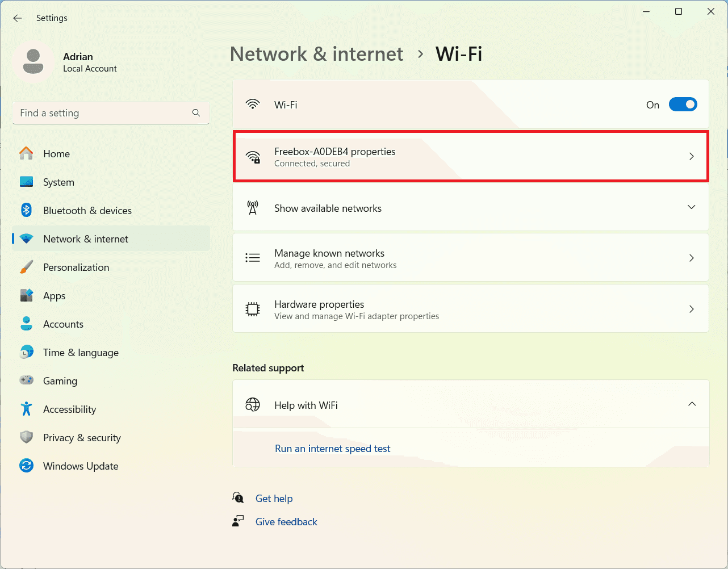Click the Windows Update sync icon

click(x=26, y=466)
